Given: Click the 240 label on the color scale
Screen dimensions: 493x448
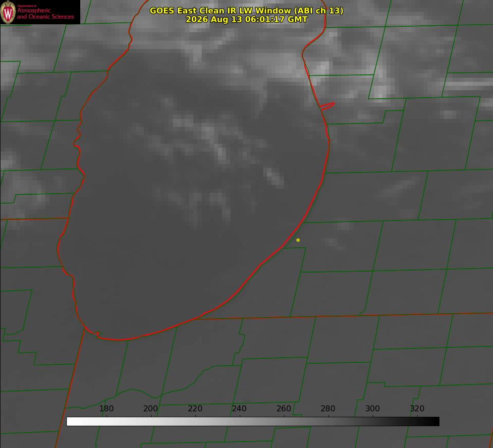Looking at the screenshot, I should [x=239, y=408].
